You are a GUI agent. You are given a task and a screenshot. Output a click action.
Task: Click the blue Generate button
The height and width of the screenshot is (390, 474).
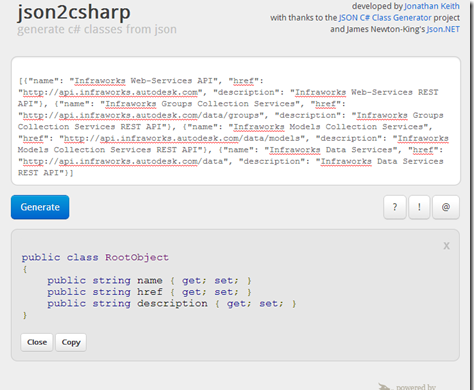pyautogui.click(x=40, y=207)
